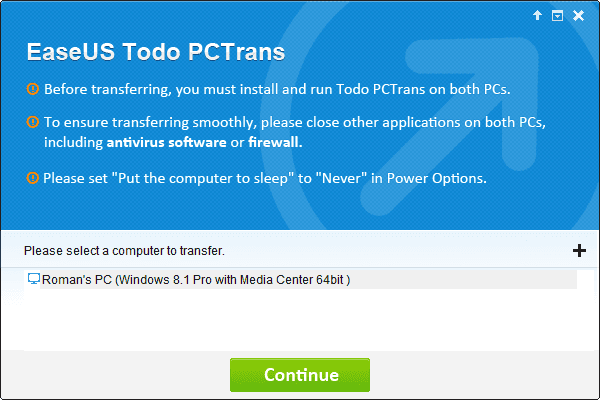Click the monitor icon beside Roman's PC
The width and height of the screenshot is (600, 400).
pos(34,279)
